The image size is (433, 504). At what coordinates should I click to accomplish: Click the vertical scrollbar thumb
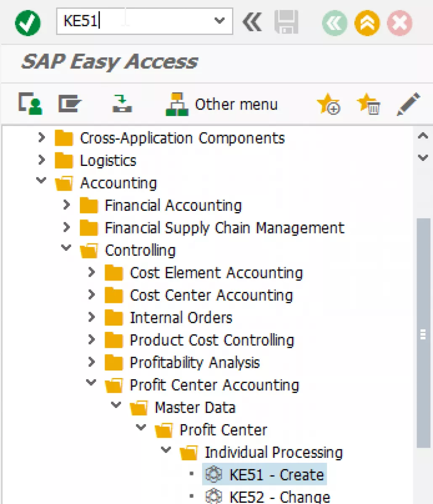tap(423, 333)
